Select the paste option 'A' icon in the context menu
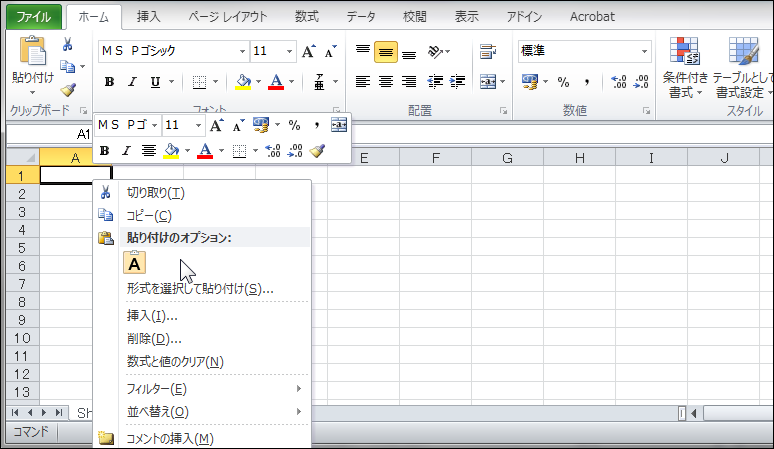This screenshot has height=449, width=774. (135, 263)
